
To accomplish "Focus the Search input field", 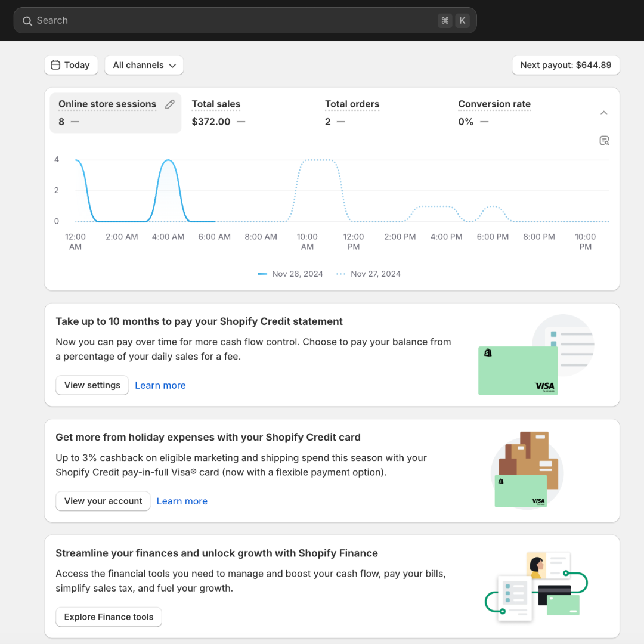I will click(245, 20).
